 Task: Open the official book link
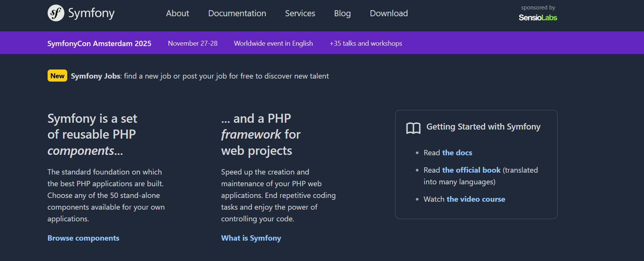[x=471, y=170]
